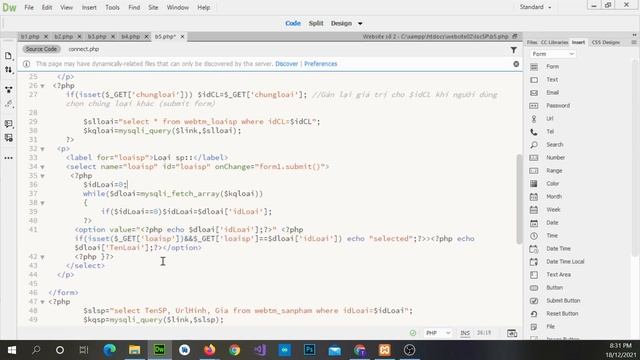Open the PHP language dropdown in status bar

point(438,333)
